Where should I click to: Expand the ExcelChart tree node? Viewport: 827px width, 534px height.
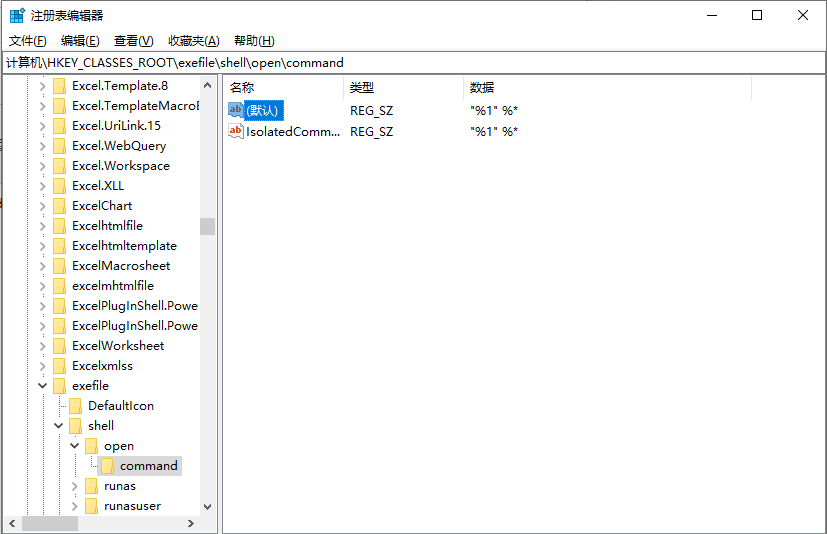43,206
